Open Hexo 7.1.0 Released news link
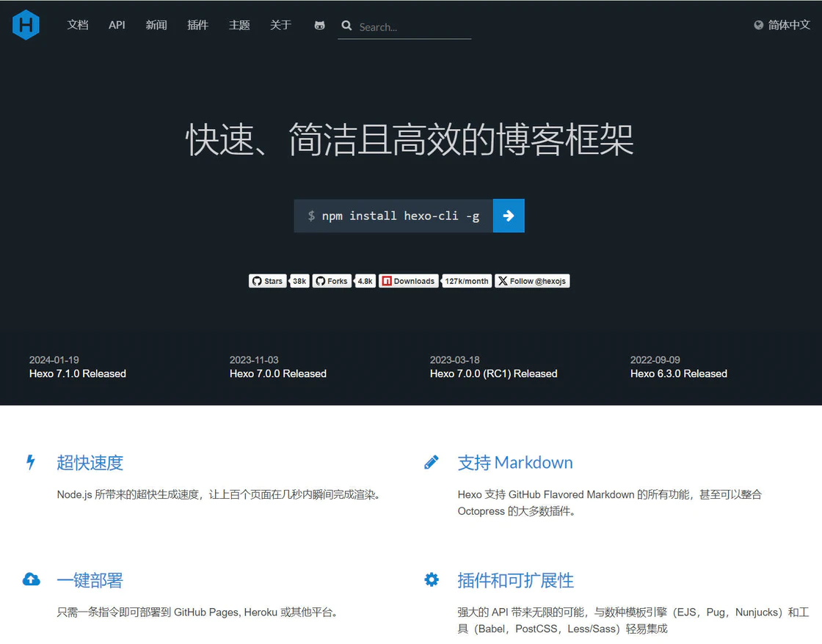 pyautogui.click(x=78, y=373)
